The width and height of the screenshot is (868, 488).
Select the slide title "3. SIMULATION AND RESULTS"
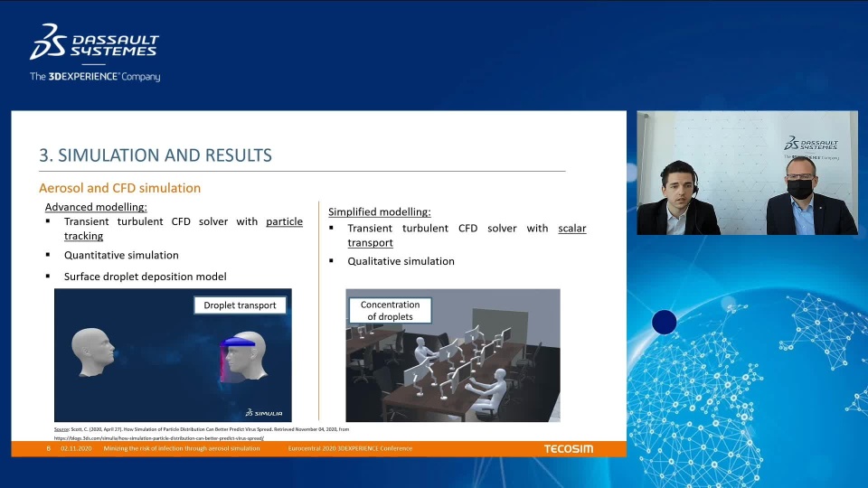click(x=156, y=155)
